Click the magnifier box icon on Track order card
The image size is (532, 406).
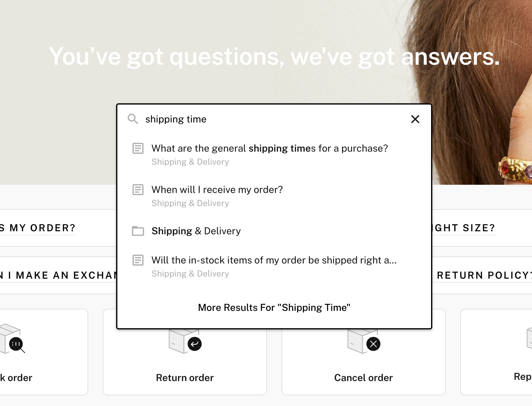point(16,344)
